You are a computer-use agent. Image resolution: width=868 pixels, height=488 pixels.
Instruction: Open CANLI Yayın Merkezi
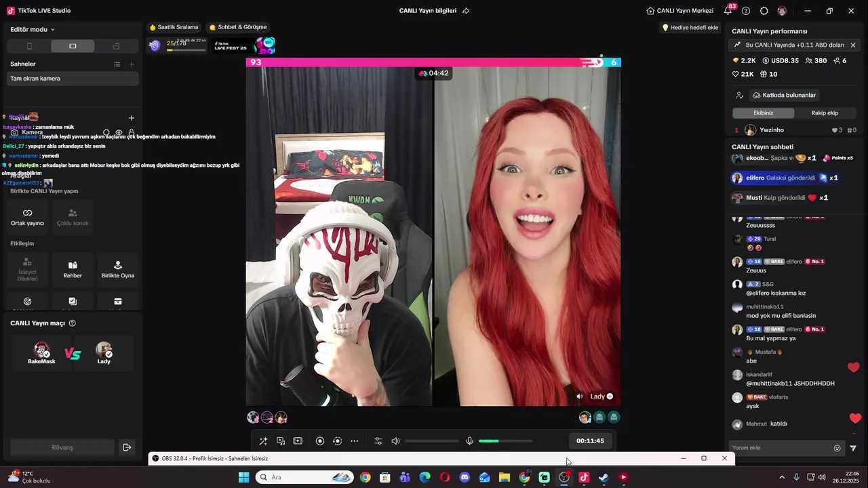[679, 11]
